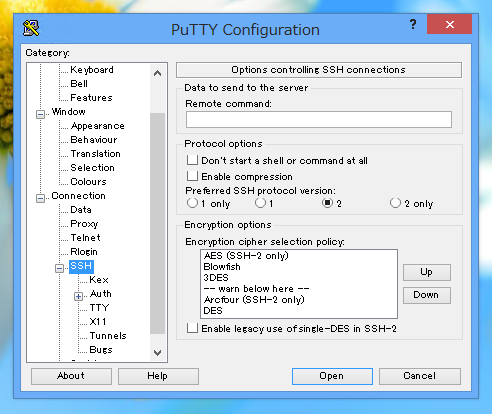This screenshot has width=492, height=414.
Task: Enable compression checkbox
Action: click(x=192, y=176)
